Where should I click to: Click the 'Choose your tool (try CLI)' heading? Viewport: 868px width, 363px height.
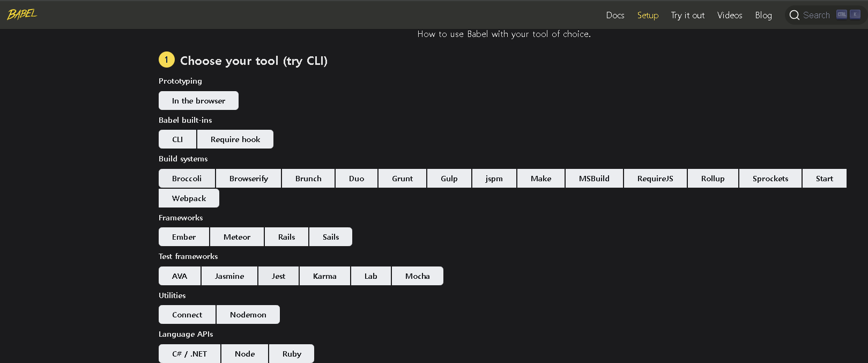coord(254,61)
